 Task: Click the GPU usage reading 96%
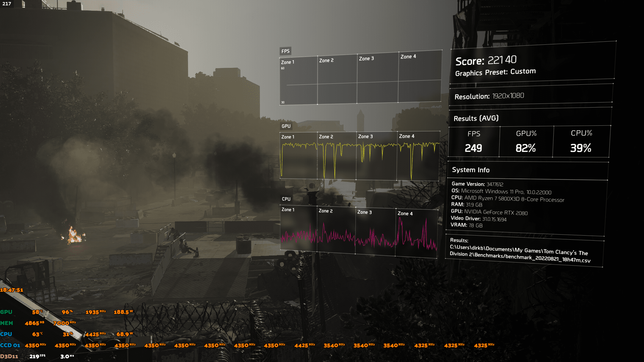pyautogui.click(x=67, y=312)
